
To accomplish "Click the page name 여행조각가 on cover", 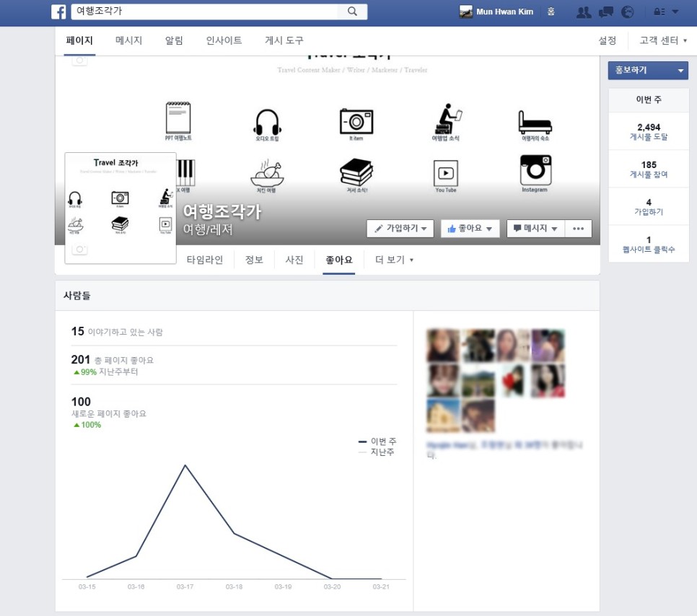I will (x=222, y=211).
